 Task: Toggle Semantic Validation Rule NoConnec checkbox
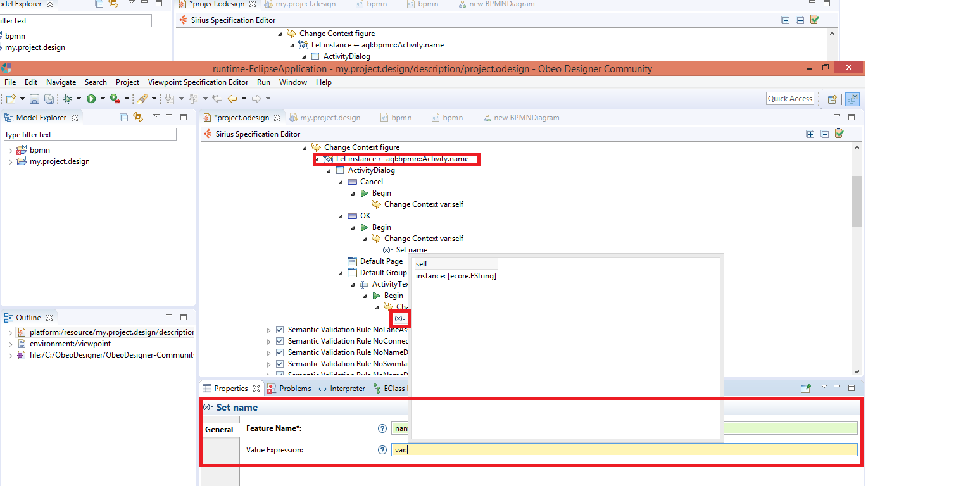pos(280,341)
